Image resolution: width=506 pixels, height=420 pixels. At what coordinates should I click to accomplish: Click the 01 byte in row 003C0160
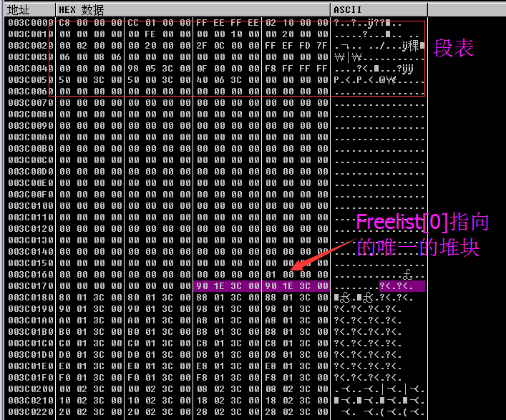pyautogui.click(x=271, y=275)
